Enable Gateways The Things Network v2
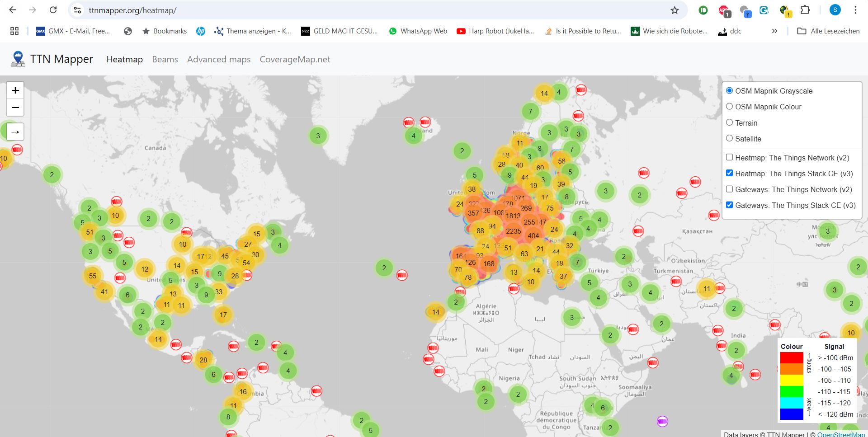The height and width of the screenshot is (437, 868). point(729,189)
